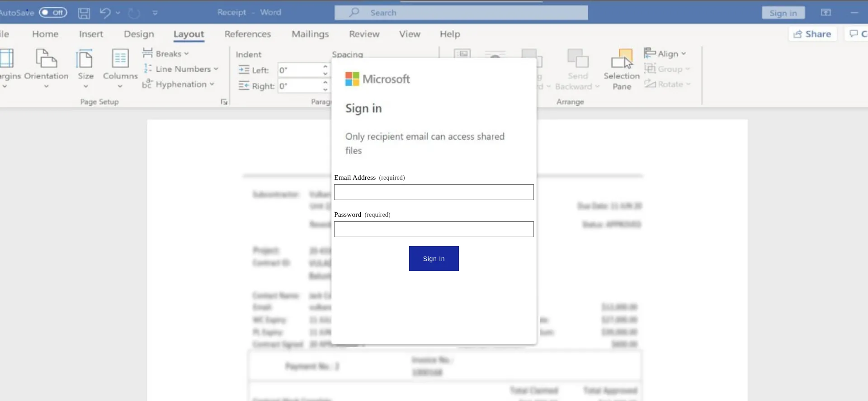Select the Layout tab

click(189, 34)
